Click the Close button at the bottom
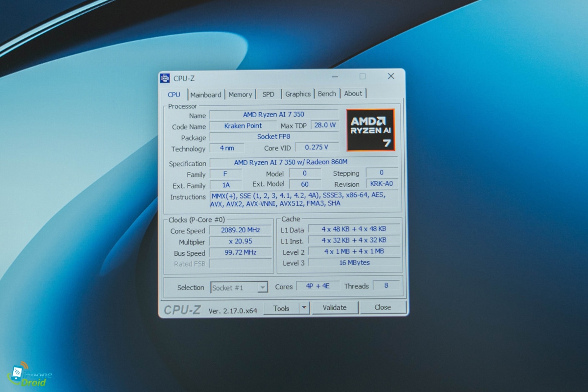Image resolution: width=588 pixels, height=392 pixels. pos(383,307)
